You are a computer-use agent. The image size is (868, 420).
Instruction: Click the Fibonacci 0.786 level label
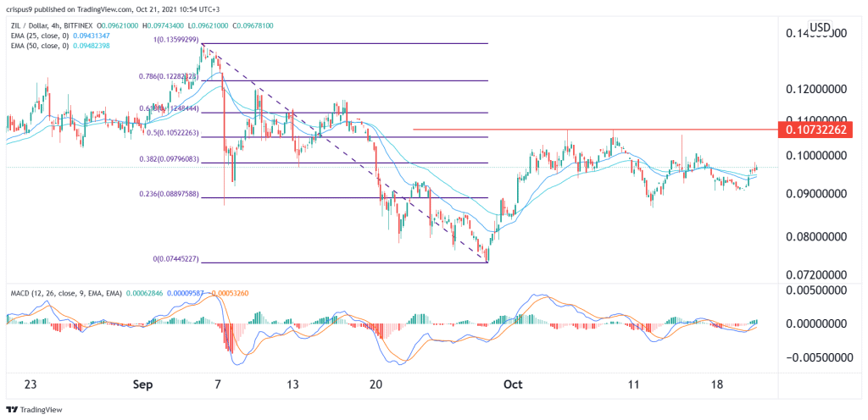pos(170,76)
